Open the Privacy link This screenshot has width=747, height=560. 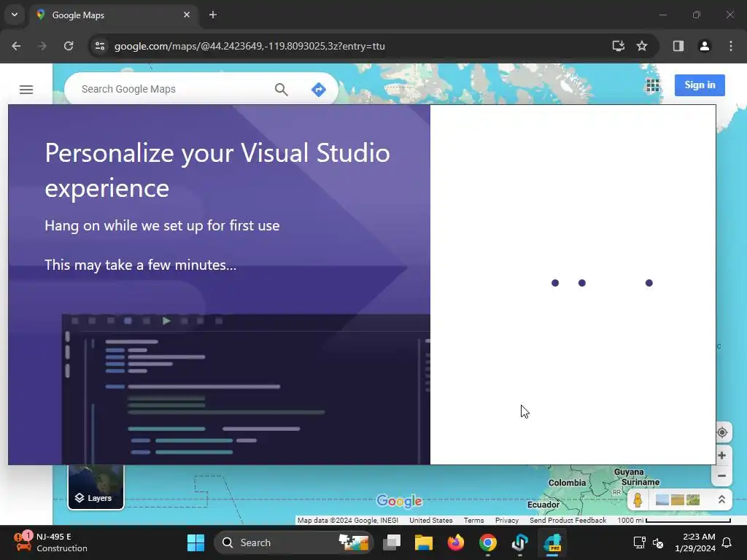(x=506, y=521)
